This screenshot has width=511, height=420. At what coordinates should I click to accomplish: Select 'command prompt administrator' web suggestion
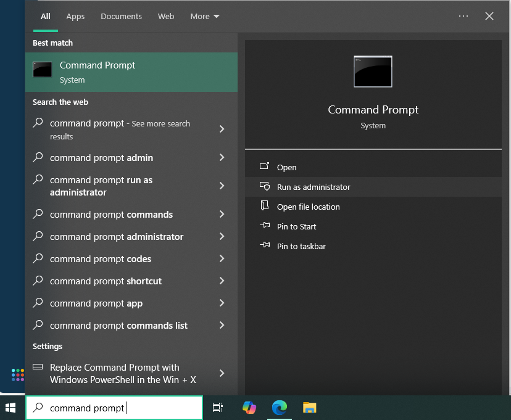131,236
